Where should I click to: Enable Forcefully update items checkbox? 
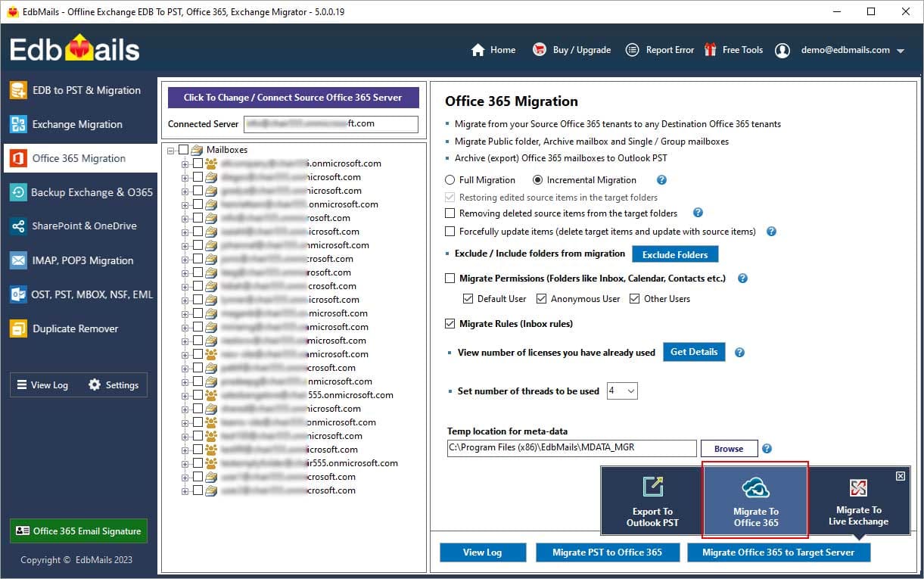click(x=451, y=232)
